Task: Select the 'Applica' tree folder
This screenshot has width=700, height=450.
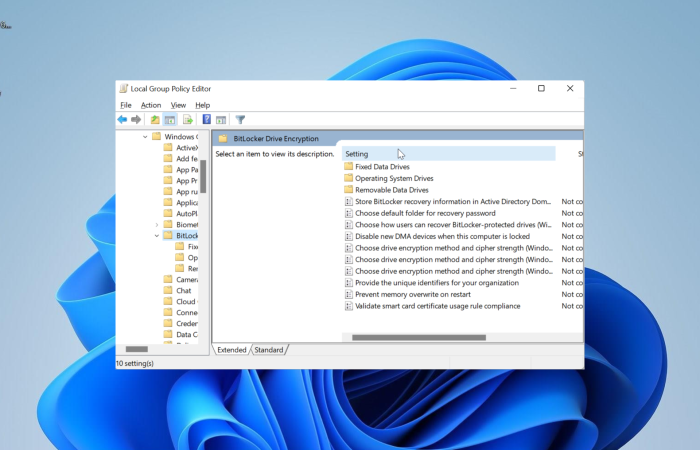Action: click(x=181, y=203)
